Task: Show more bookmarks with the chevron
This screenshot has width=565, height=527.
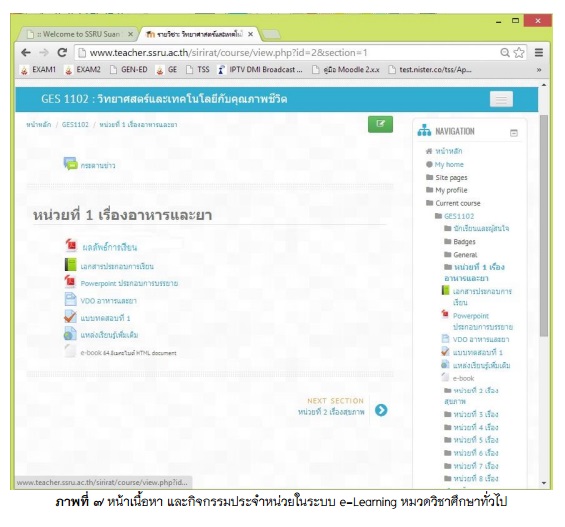Action: (539, 70)
